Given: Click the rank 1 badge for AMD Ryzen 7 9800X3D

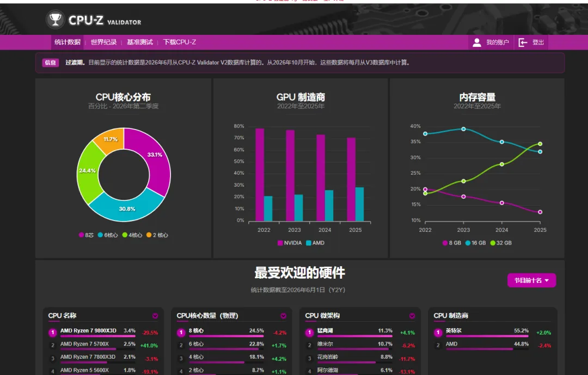Looking at the screenshot, I should point(53,332).
